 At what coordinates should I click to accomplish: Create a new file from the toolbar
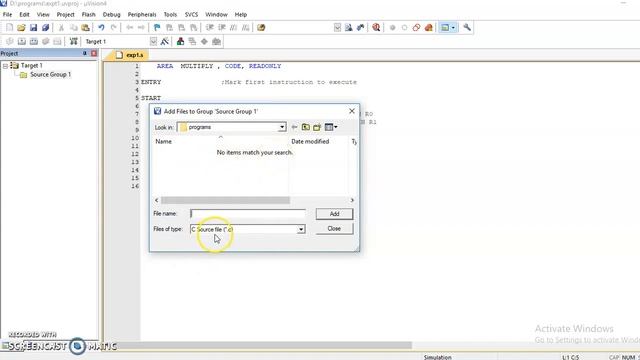pyautogui.click(x=9, y=28)
